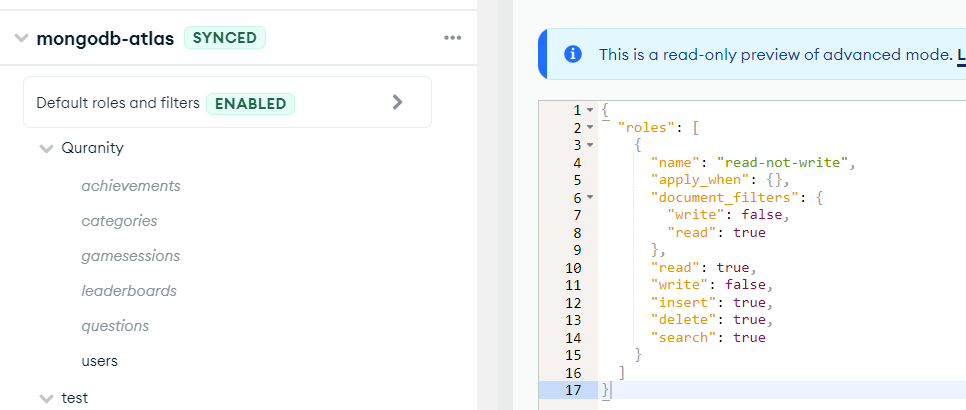Screen dimensions: 966x410
Task: Toggle the test database chevron
Action: coord(45,398)
